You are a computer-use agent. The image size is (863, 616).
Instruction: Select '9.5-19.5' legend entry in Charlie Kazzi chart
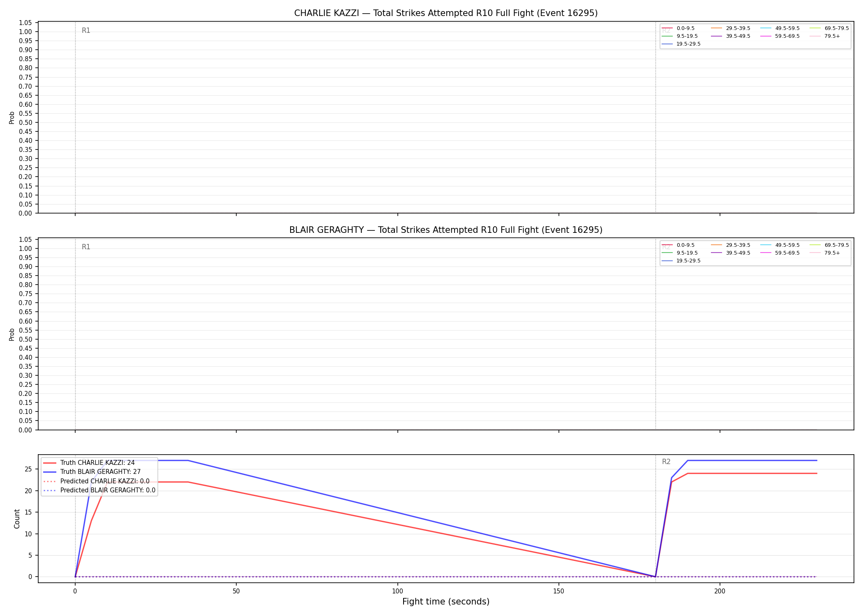tap(680, 36)
